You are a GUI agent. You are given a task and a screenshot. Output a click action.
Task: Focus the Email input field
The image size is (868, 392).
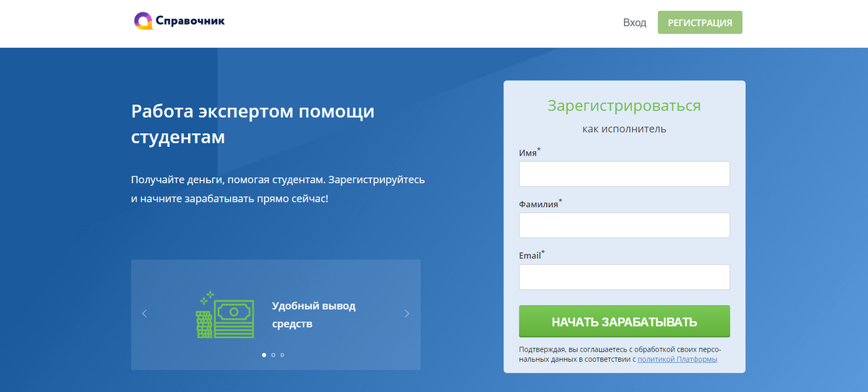624,277
